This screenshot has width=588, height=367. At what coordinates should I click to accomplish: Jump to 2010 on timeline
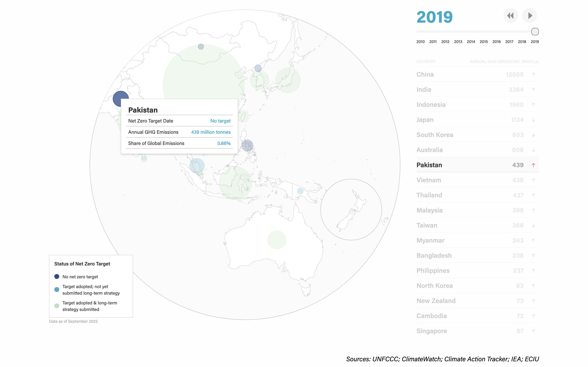(420, 42)
